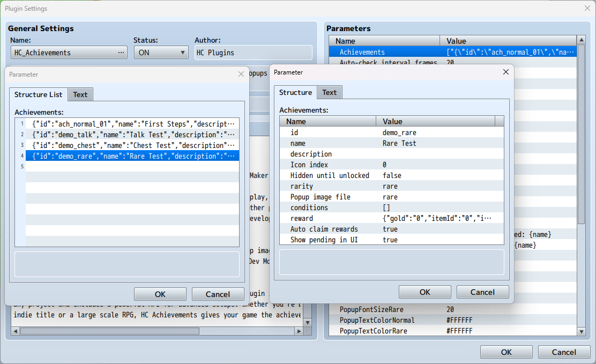Select the ach_normal_01 First Steps entry
This screenshot has height=364, width=596.
pos(133,124)
